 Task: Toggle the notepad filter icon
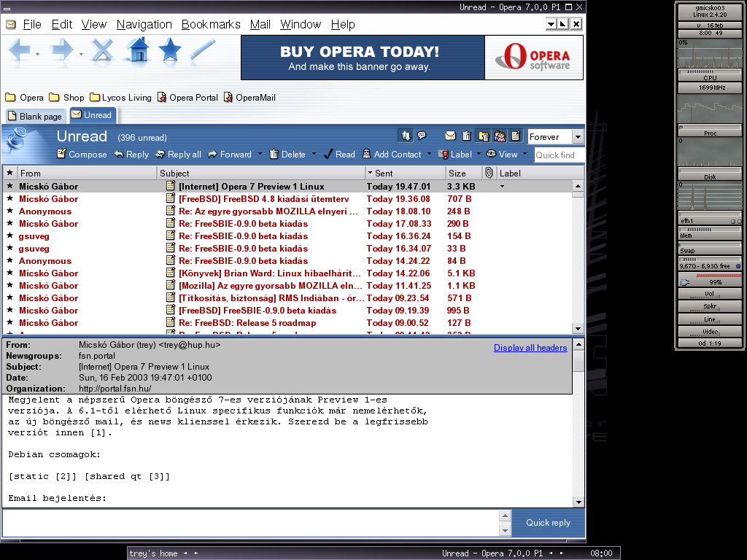pos(516,136)
